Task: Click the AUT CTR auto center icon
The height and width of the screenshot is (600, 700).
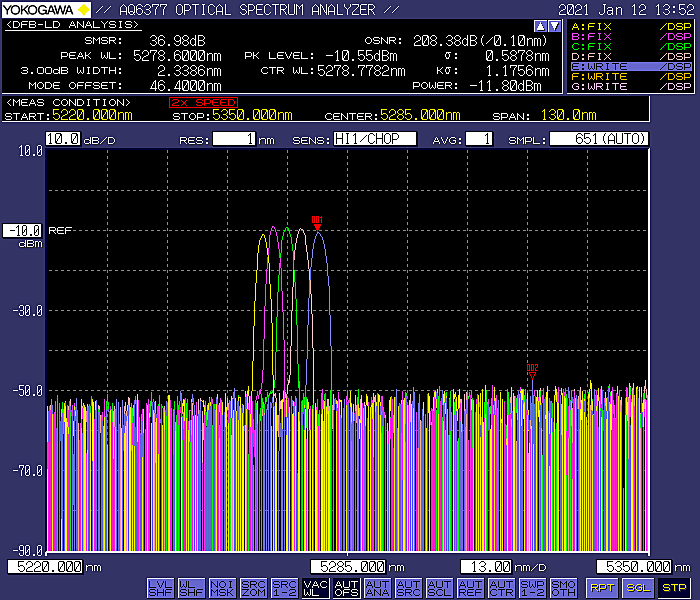Action: click(x=501, y=587)
